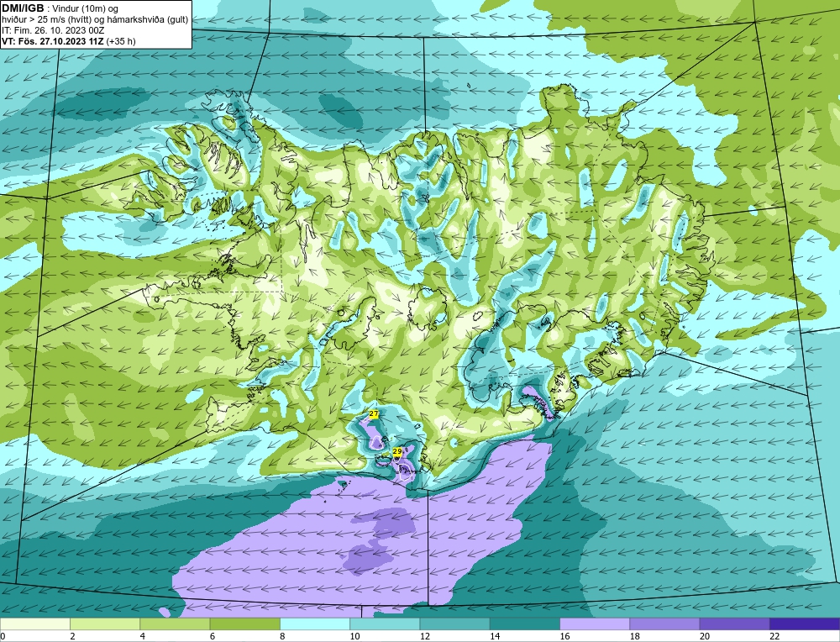This screenshot has width=840, height=642.
Task: Select the 8-10 m/s legend color swatch
Action: point(315,624)
